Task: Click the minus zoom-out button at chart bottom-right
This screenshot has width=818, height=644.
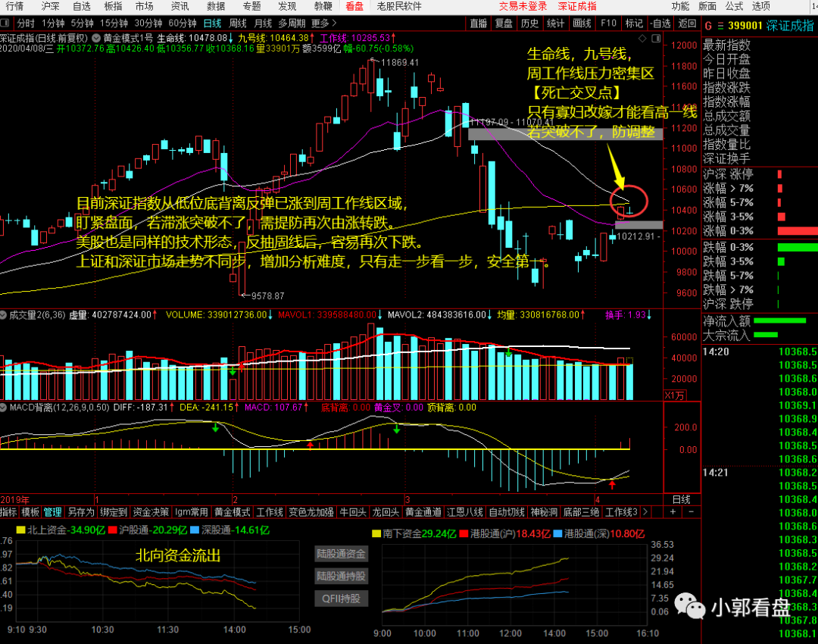Action: click(x=692, y=512)
